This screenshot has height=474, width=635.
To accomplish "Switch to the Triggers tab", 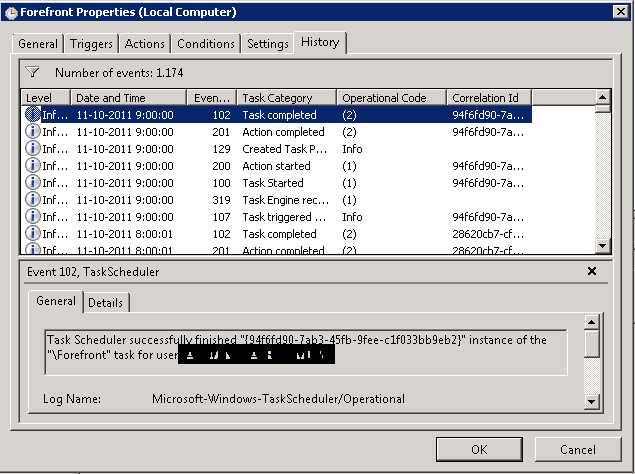I will point(91,44).
